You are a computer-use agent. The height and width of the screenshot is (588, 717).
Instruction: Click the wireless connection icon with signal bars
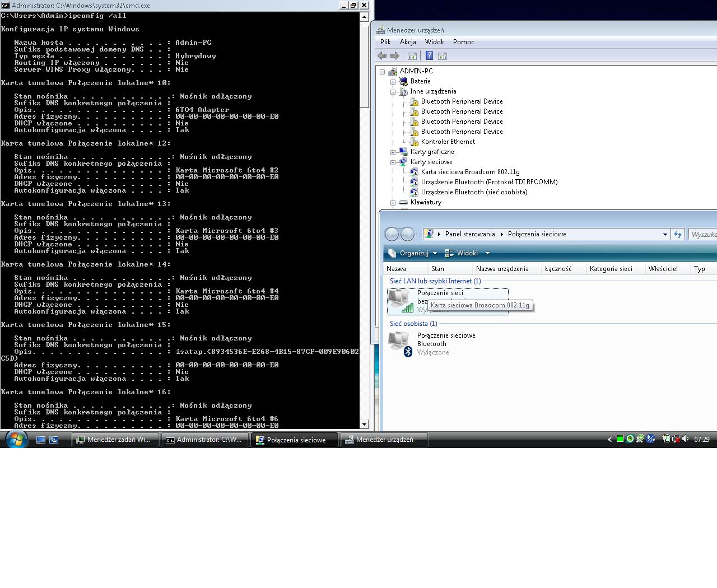pyautogui.click(x=401, y=301)
